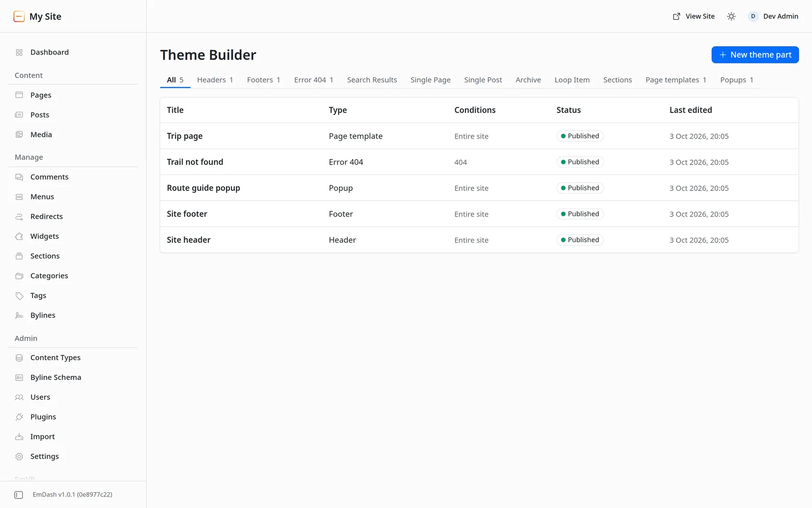
Task: Open the Route guide popup theme part
Action: [x=204, y=188]
